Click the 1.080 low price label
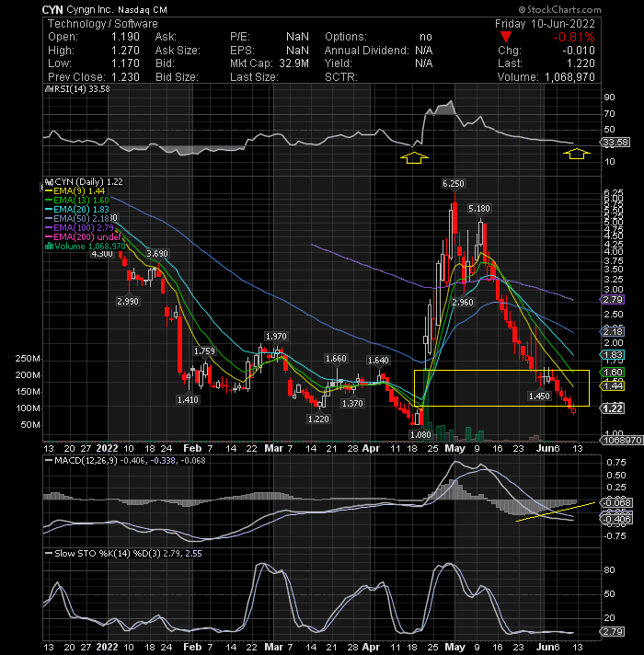 pos(420,434)
